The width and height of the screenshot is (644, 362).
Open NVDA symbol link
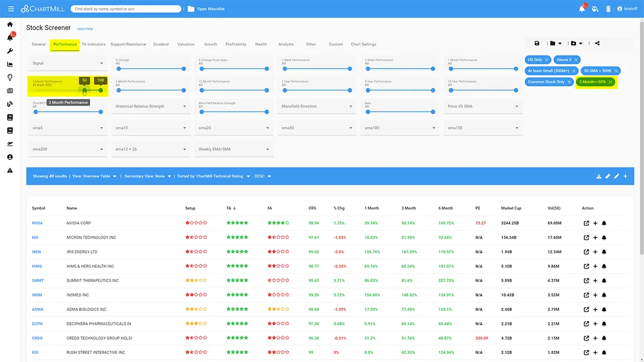coord(37,223)
